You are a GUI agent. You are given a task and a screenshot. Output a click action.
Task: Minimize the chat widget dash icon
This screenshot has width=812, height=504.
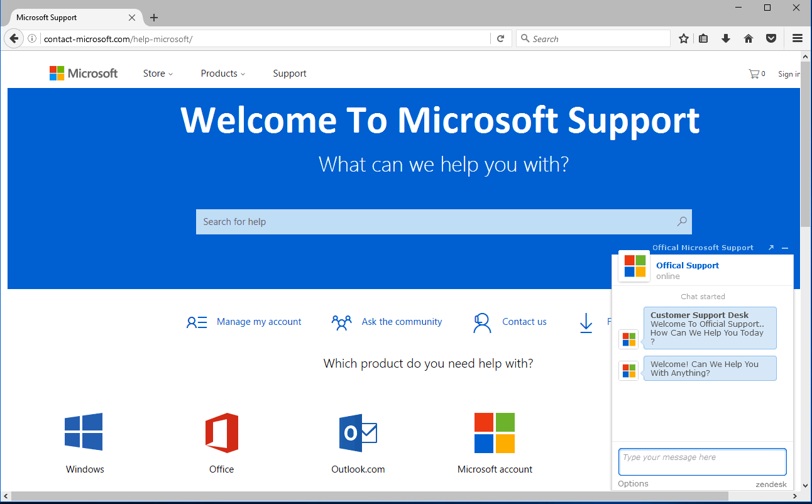click(x=785, y=248)
